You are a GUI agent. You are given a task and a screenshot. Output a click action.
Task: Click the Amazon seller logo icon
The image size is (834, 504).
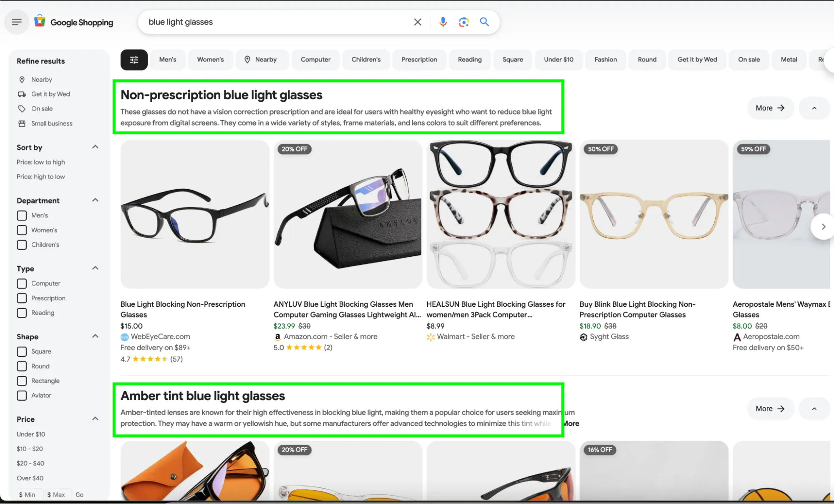pos(277,337)
